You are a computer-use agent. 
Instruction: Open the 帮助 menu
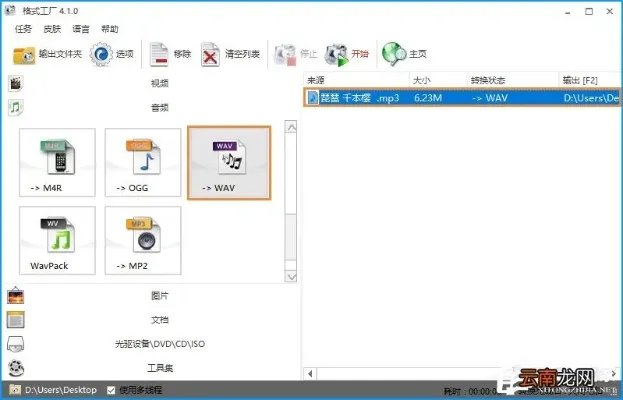(110, 29)
